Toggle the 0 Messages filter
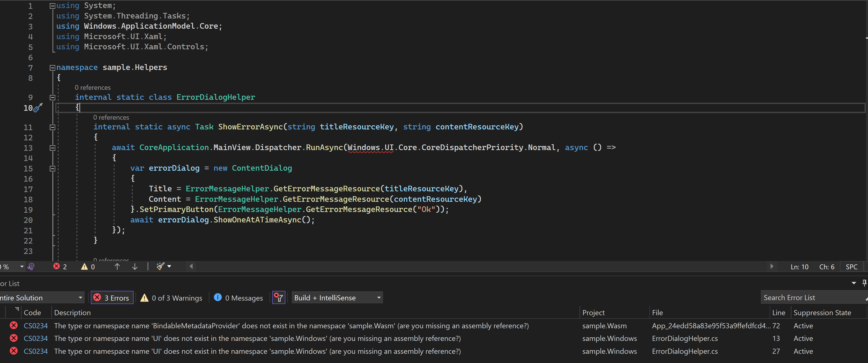868x363 pixels. (x=238, y=297)
